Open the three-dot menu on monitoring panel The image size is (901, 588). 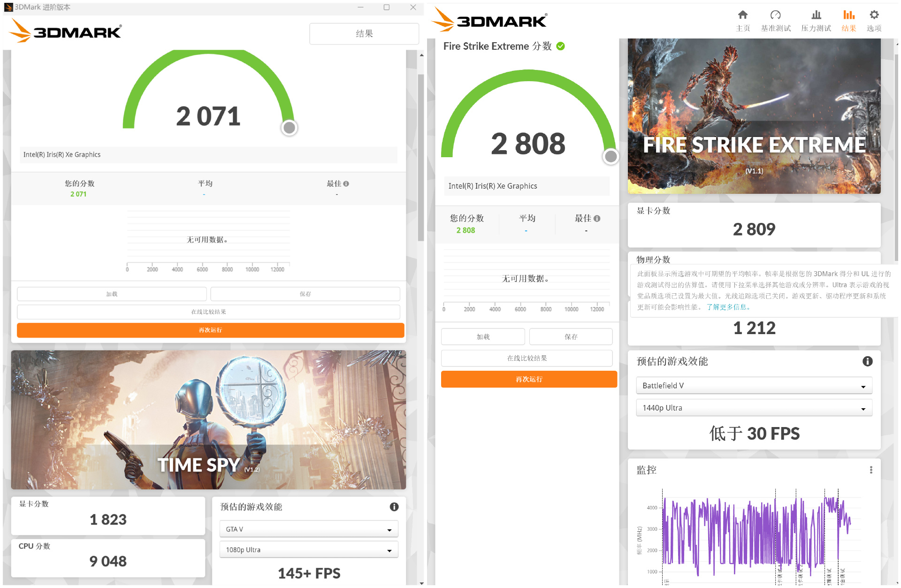coord(871,470)
